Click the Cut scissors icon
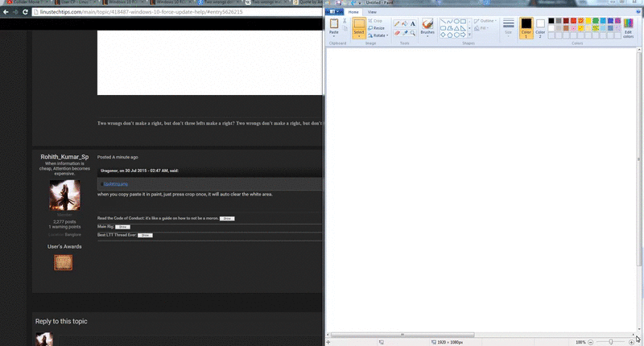The image size is (644, 346). click(345, 21)
